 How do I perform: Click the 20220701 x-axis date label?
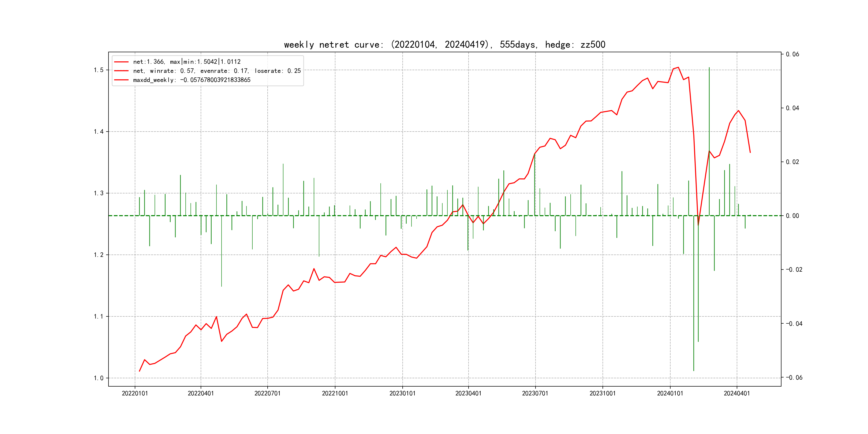[267, 393]
